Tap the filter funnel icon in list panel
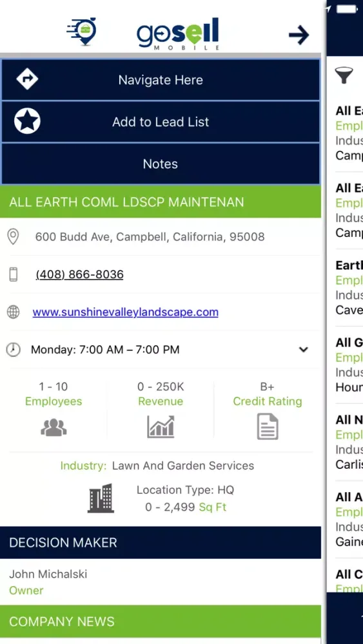Screen dimensions: 363x644 pyautogui.click(x=344, y=75)
